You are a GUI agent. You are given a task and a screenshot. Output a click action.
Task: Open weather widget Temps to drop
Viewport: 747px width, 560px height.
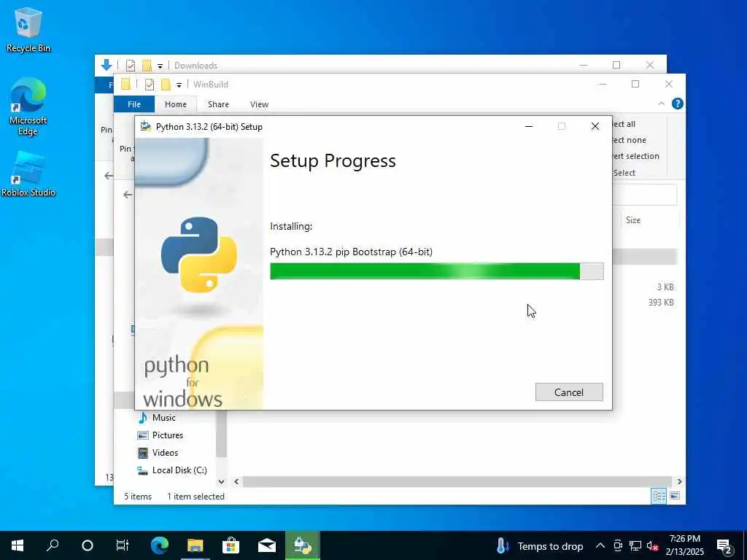click(539, 545)
